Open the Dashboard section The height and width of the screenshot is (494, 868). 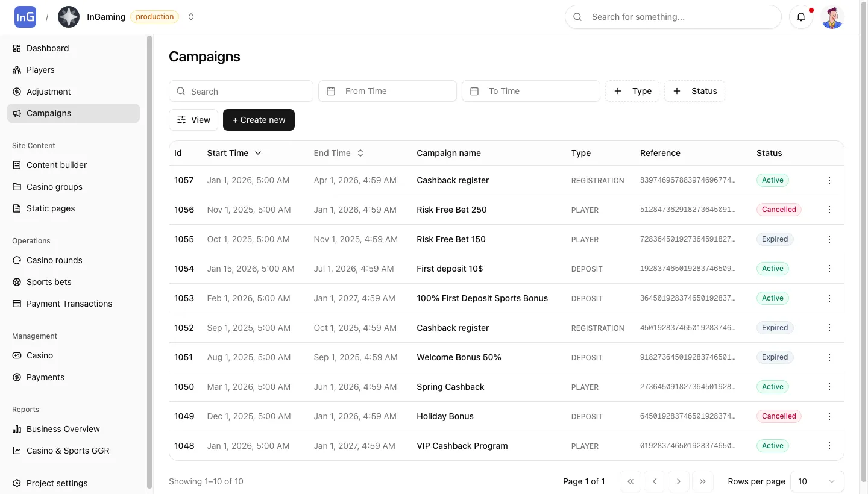click(48, 48)
